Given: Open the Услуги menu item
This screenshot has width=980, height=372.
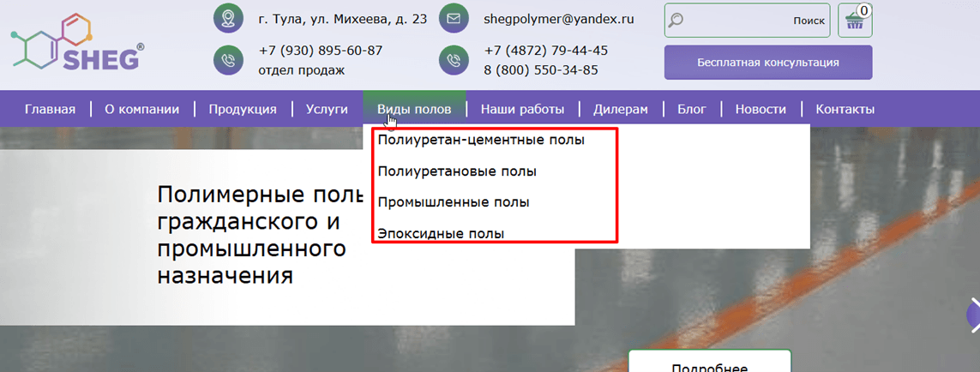Looking at the screenshot, I should 327,110.
